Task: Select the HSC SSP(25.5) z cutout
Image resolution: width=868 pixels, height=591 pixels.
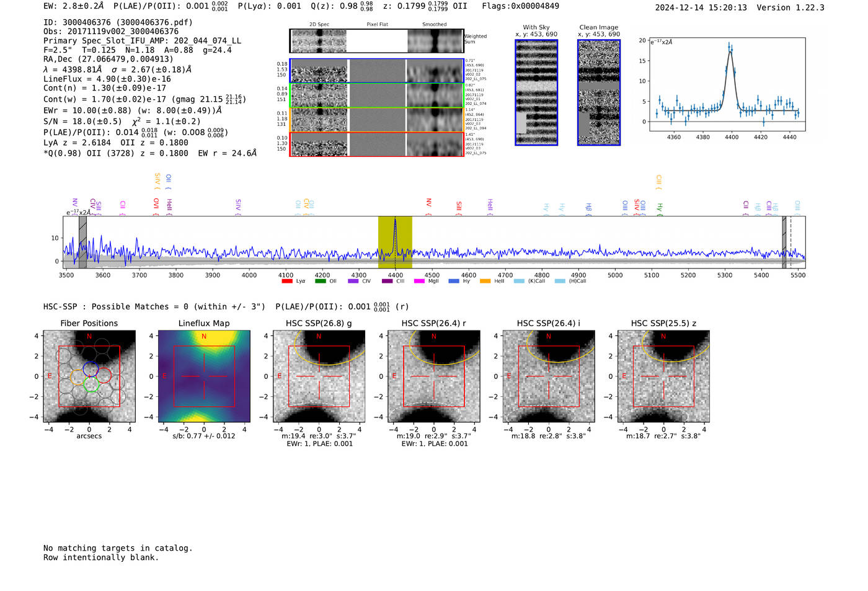Action: 663,376
